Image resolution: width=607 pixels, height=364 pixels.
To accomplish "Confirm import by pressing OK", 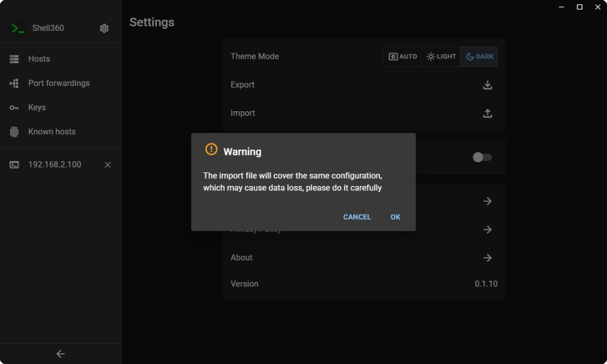I will point(395,217).
